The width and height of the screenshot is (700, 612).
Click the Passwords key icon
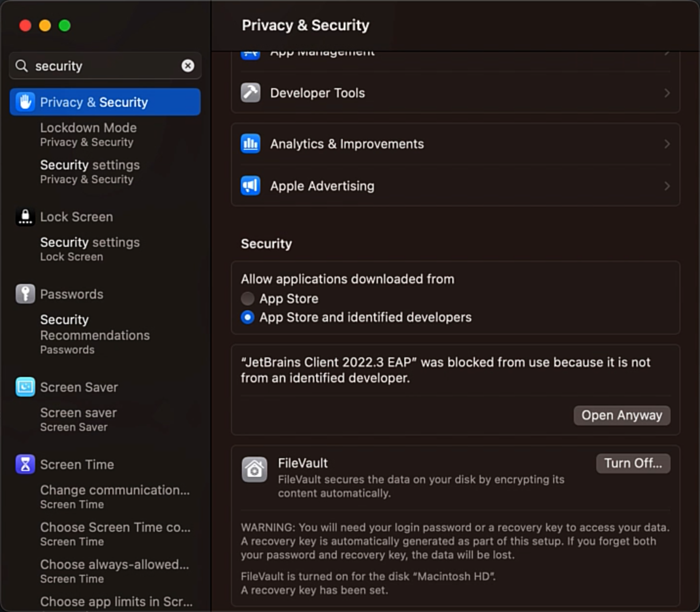point(25,294)
